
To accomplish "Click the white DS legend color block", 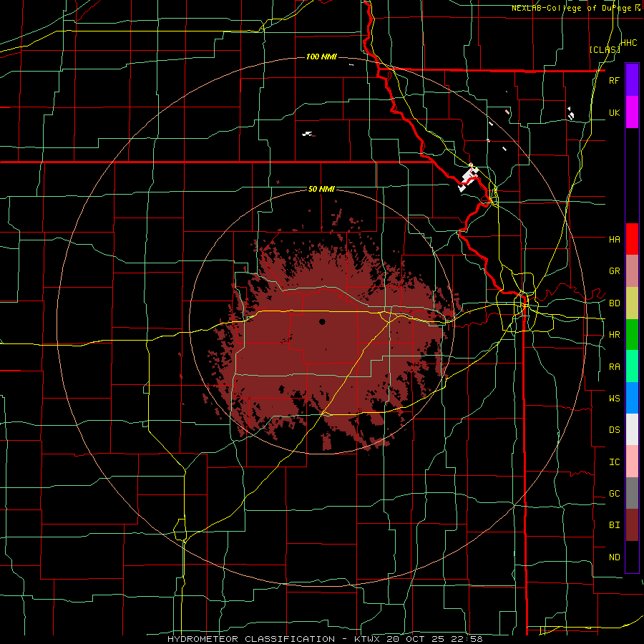I will 632,429.
